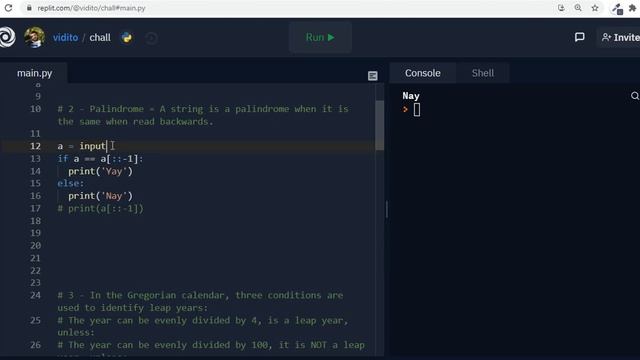Click line 14 print('Yay') code
Screen dimensions: 640x360
coord(100,171)
